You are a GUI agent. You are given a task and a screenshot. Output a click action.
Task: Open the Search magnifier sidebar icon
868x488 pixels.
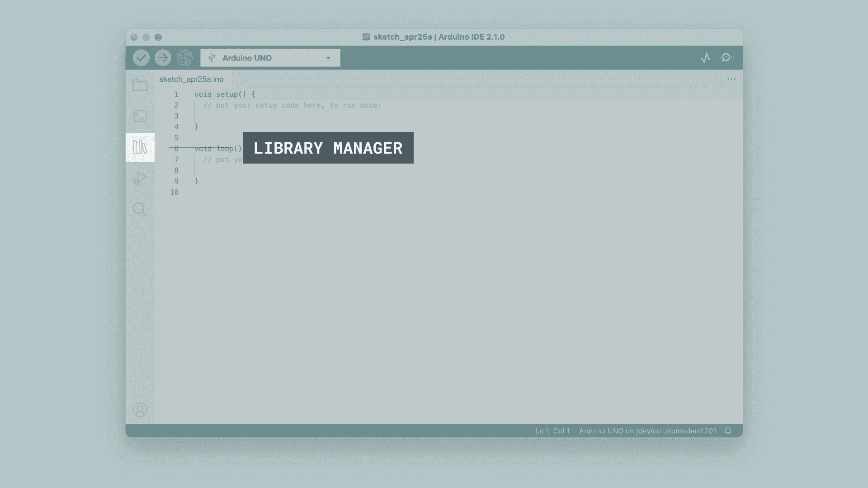click(x=140, y=209)
